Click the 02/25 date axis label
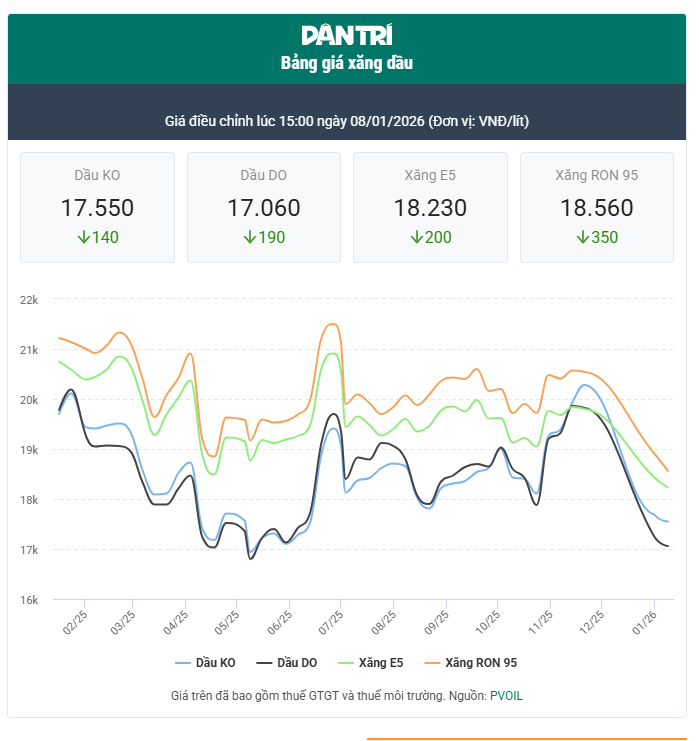699x741 pixels. [75, 622]
